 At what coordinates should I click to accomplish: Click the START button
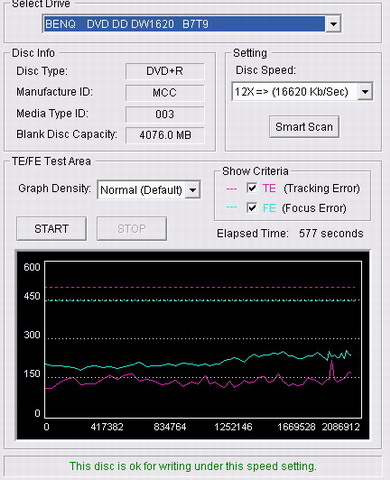pyautogui.click(x=51, y=229)
